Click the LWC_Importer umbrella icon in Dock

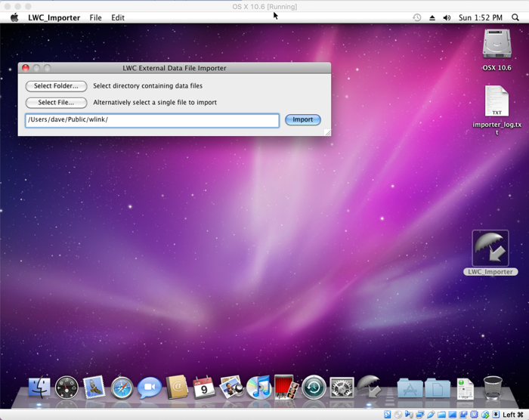click(x=369, y=388)
